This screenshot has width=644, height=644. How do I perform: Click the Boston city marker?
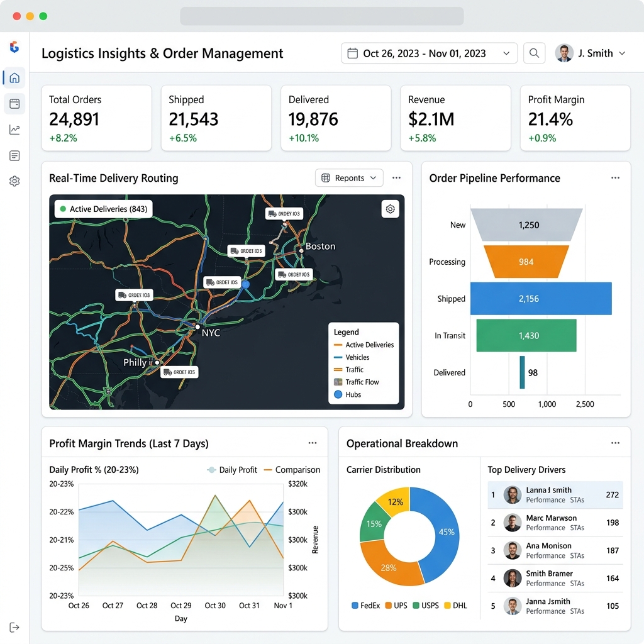click(301, 250)
